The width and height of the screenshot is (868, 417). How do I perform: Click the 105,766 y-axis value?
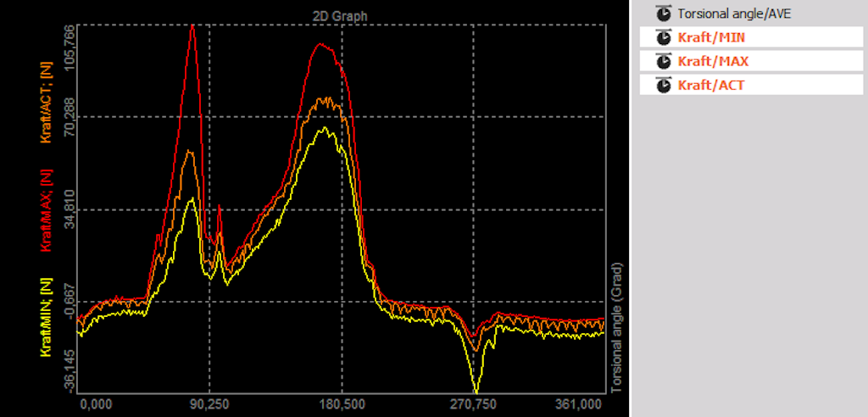(x=68, y=48)
